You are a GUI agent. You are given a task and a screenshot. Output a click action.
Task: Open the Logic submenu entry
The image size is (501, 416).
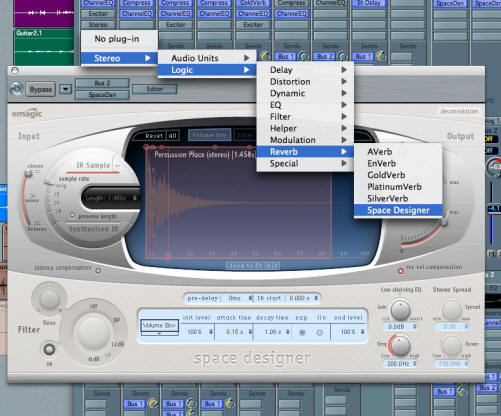(207, 70)
